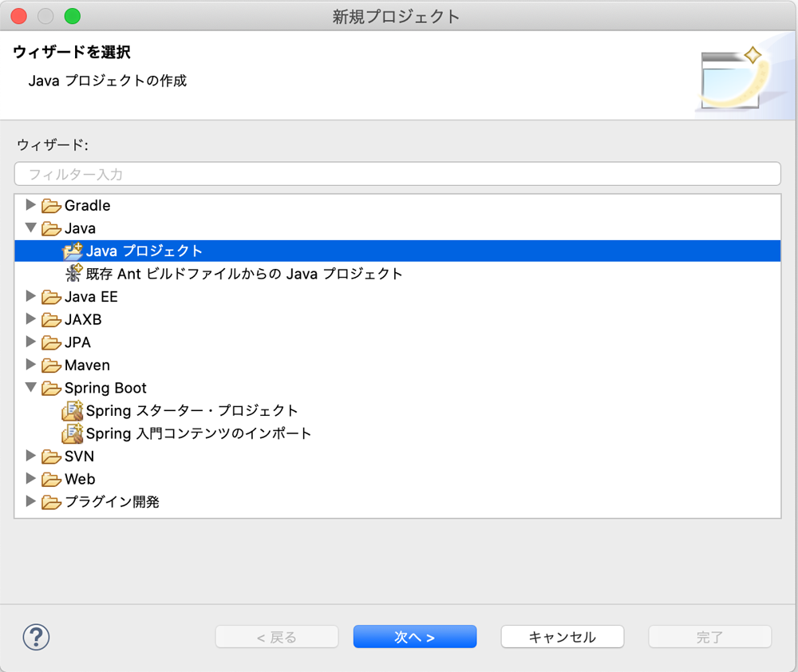This screenshot has width=798, height=672.
Task: Expand the JAXB category
Action: [x=30, y=318]
